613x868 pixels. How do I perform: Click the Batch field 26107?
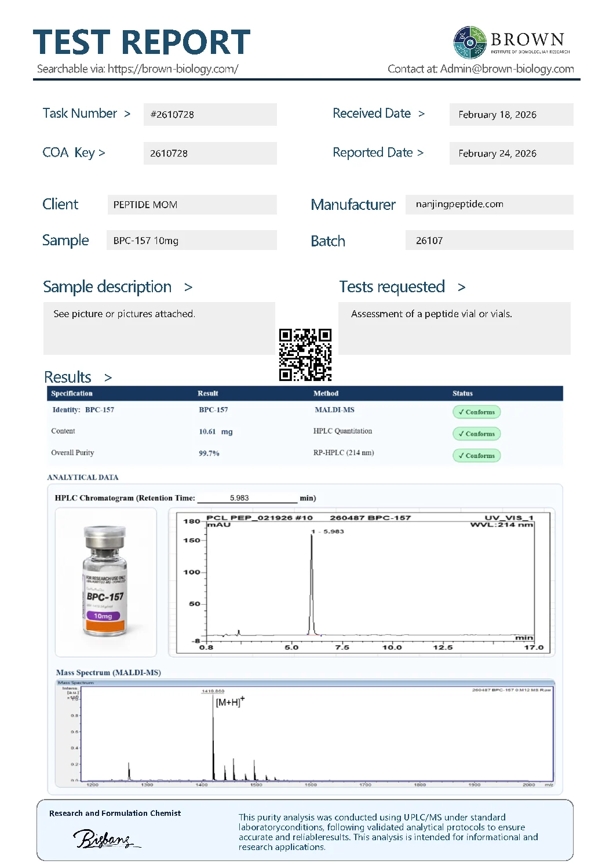pyautogui.click(x=490, y=240)
